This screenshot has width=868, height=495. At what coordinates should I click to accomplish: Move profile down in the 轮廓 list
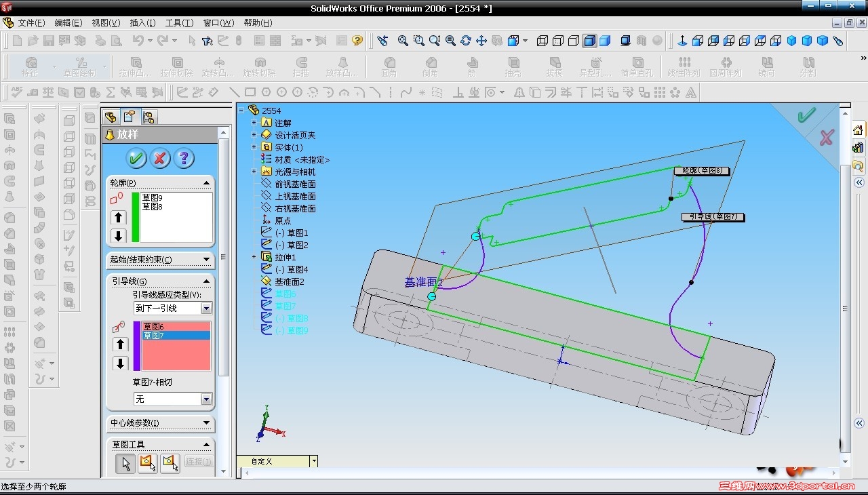(x=119, y=235)
